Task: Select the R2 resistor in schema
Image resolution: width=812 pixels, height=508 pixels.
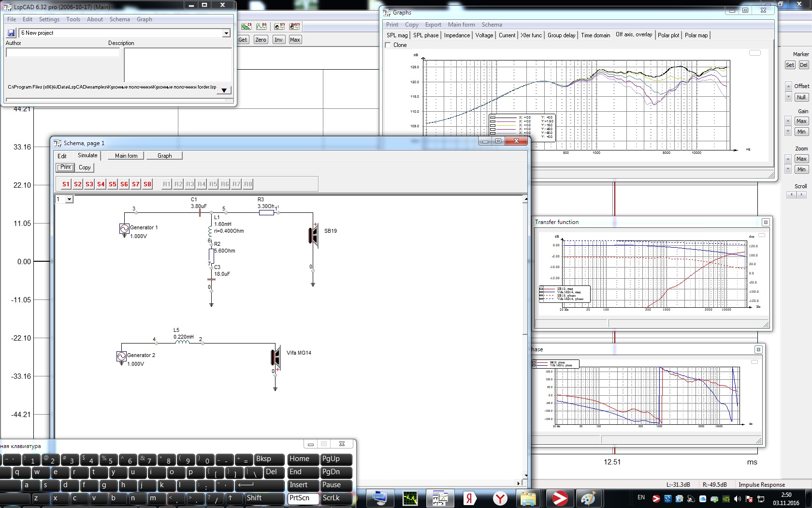Action: (211, 255)
